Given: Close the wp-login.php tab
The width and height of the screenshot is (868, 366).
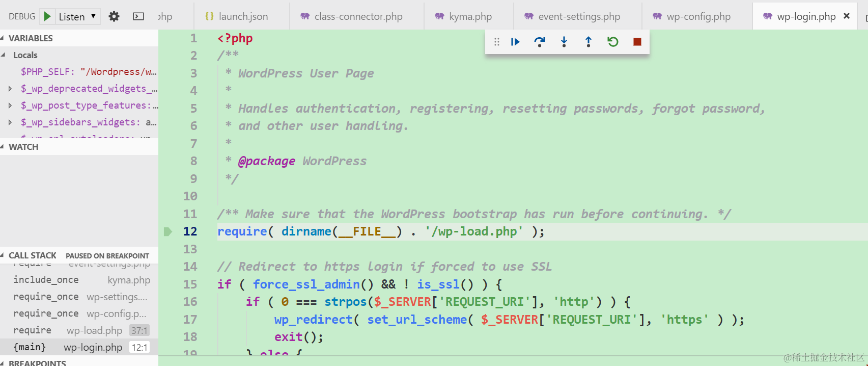Looking at the screenshot, I should coord(847,16).
